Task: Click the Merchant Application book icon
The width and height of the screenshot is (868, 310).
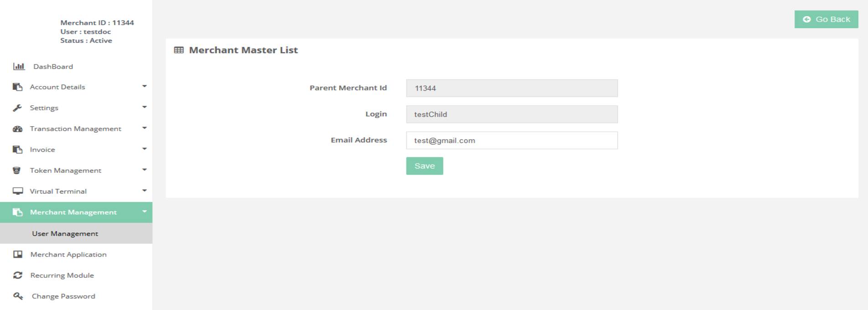Action: pos(18,254)
